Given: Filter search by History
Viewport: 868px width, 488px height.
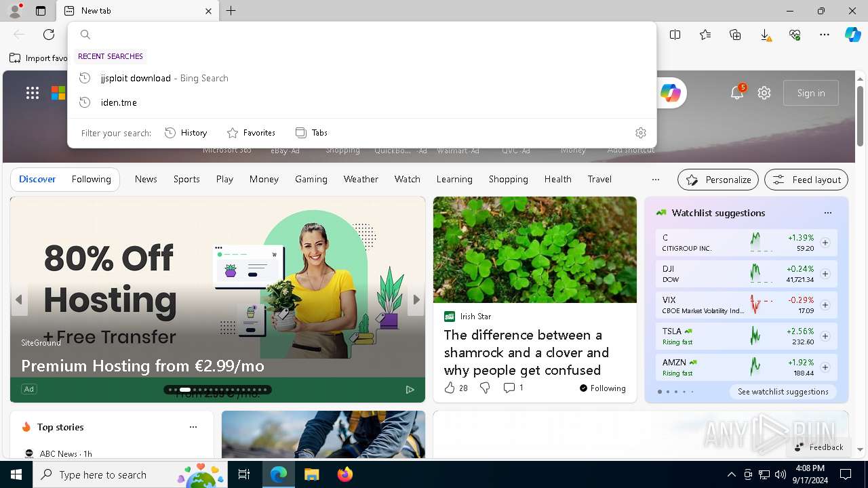Looking at the screenshot, I should point(186,133).
